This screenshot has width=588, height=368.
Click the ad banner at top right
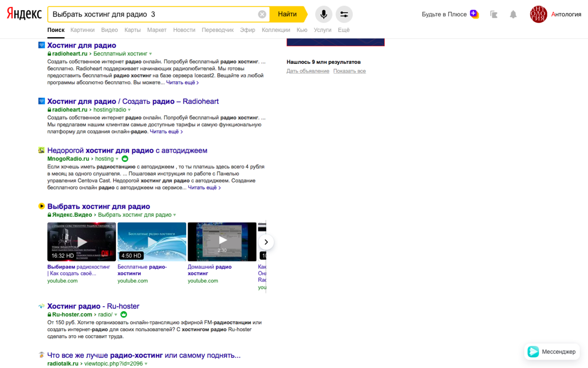coord(336,42)
